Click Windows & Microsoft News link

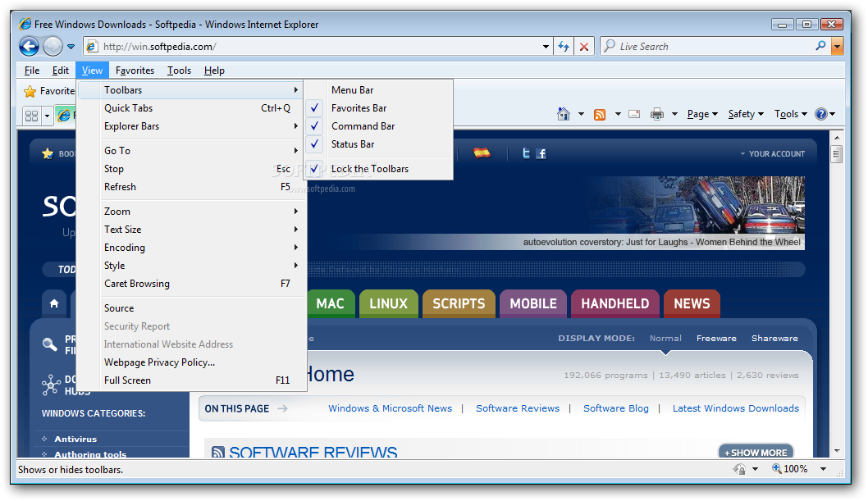point(391,408)
